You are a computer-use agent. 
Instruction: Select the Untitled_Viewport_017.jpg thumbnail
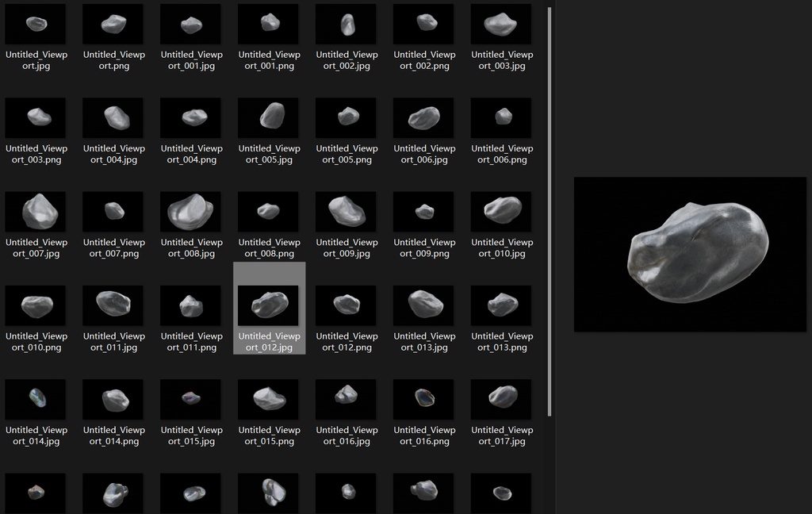(501, 399)
